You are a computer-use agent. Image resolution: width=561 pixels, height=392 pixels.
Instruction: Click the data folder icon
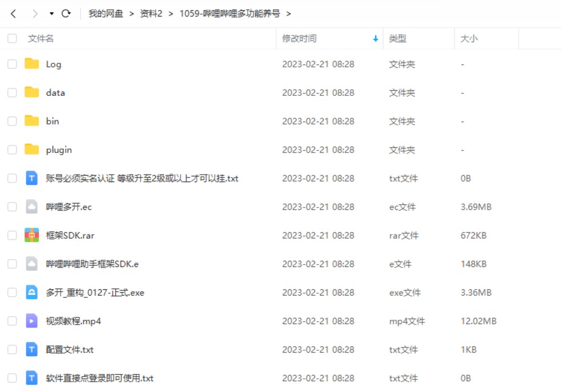point(31,92)
